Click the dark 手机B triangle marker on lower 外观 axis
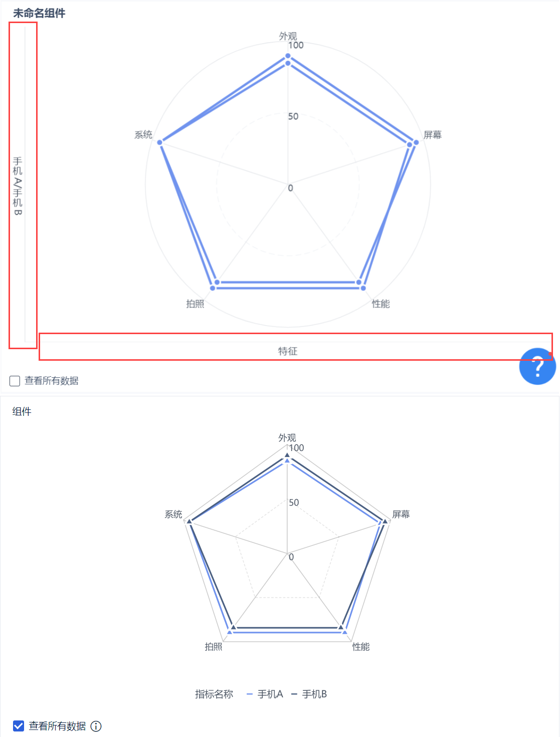The height and width of the screenshot is (737, 560). pos(287,455)
